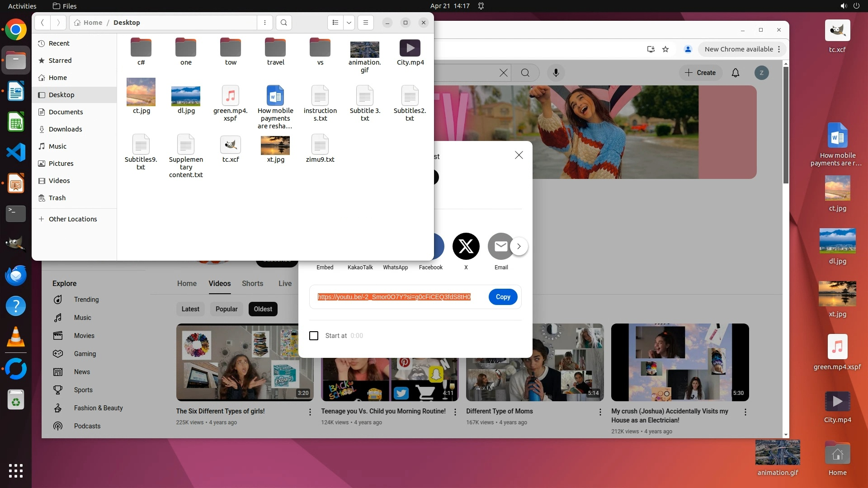The height and width of the screenshot is (488, 868).
Task: Click the YouTube voice search microphone
Action: coord(556,73)
